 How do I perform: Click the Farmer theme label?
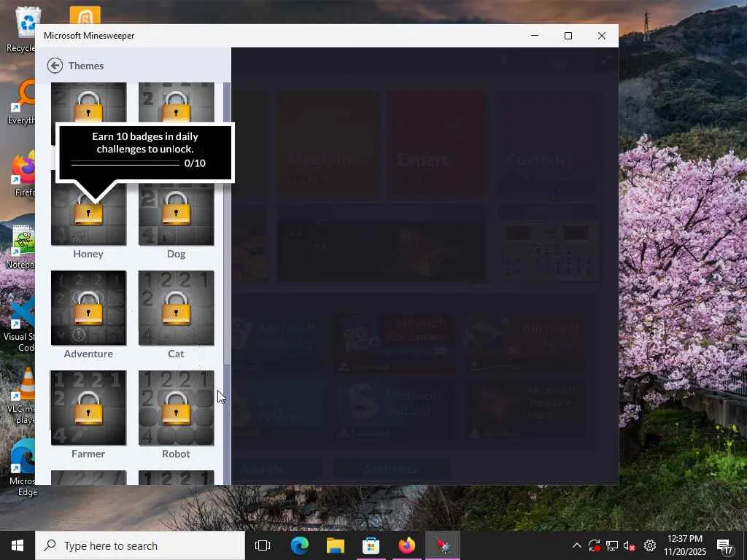[x=88, y=454]
